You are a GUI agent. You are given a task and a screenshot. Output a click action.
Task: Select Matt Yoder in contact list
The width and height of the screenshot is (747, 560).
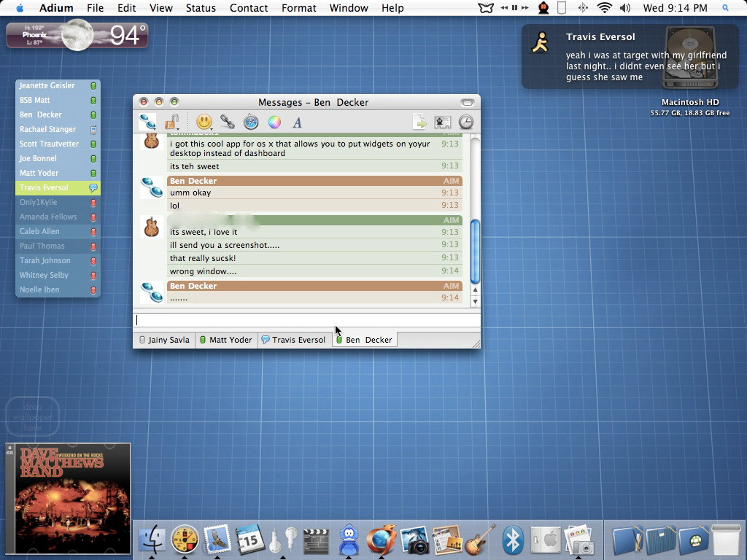click(x=58, y=174)
